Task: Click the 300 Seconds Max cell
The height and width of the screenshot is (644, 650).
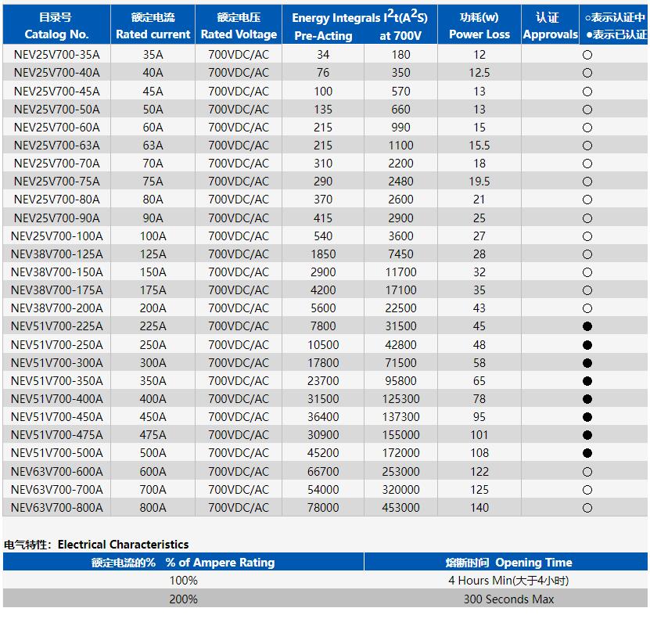Action: click(508, 599)
